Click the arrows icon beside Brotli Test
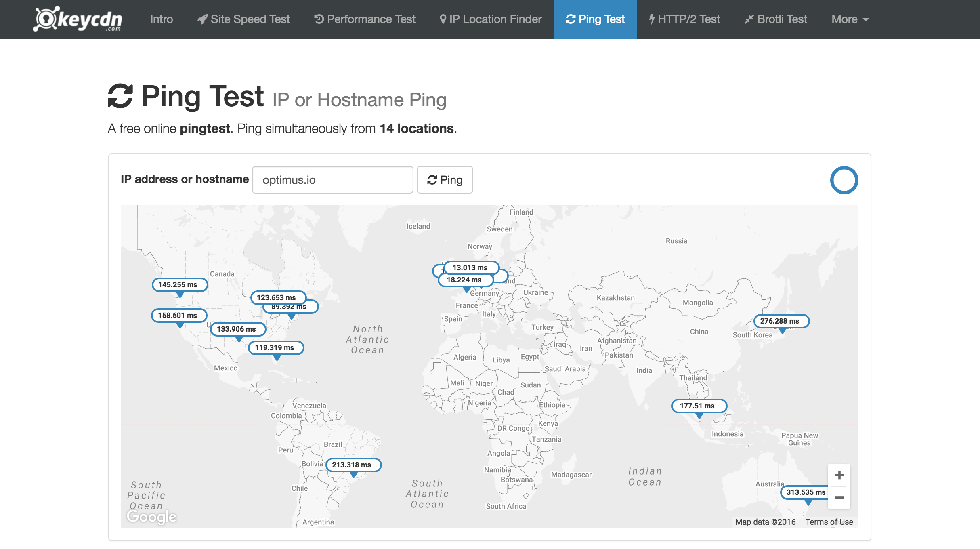The width and height of the screenshot is (980, 549). [x=749, y=19]
